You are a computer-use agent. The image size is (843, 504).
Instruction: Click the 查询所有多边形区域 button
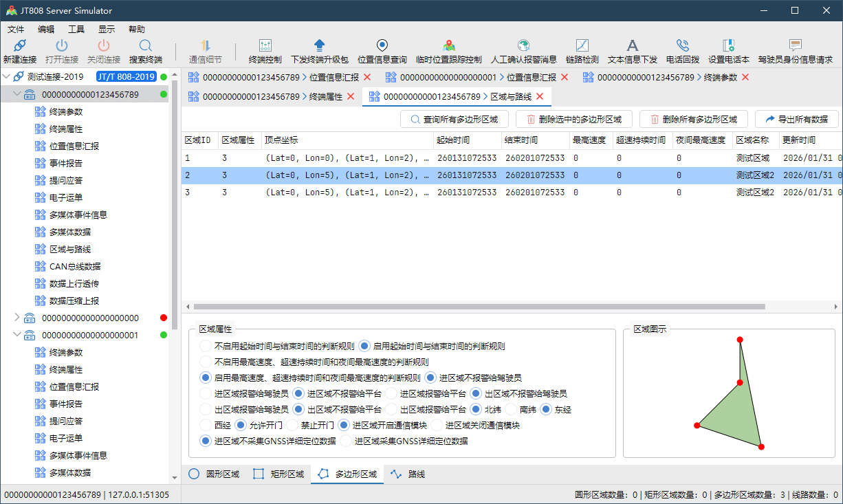[455, 120]
